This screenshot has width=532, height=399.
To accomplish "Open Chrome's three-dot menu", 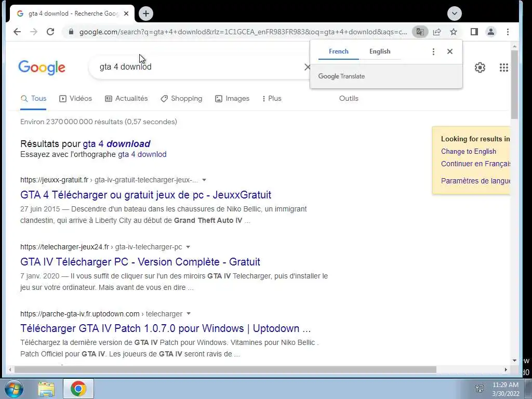I will [508, 32].
